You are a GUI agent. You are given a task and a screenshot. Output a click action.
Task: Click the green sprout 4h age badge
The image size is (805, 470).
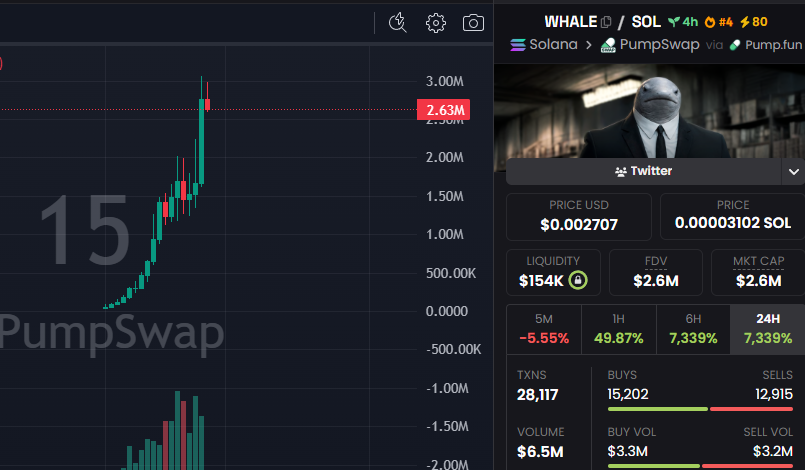click(x=682, y=22)
